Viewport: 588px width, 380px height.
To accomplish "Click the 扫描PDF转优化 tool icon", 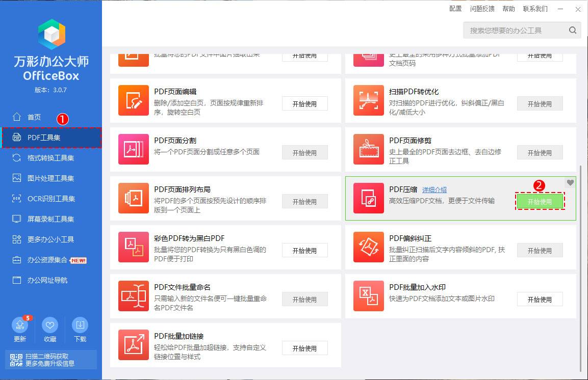I will (x=369, y=100).
